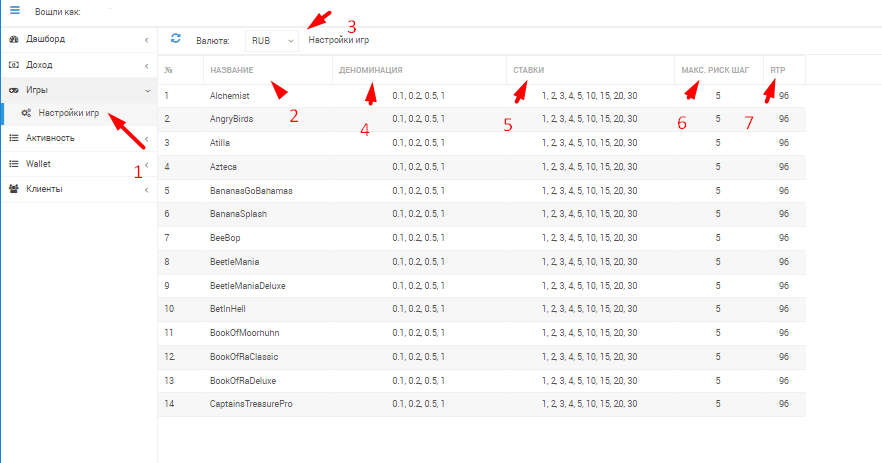Click the Azteca RTP value 96

coord(784,167)
